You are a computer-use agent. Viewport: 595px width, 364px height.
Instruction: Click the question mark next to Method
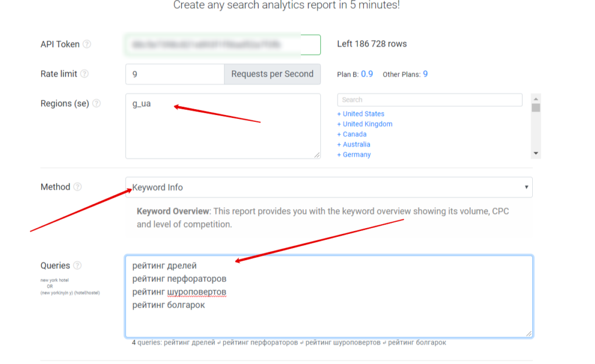[x=77, y=187]
